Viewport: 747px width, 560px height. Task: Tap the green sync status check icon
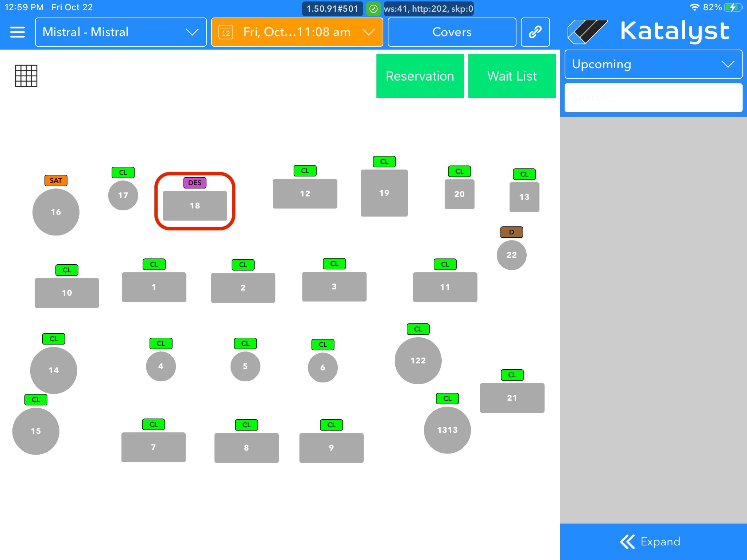pyautogui.click(x=373, y=9)
